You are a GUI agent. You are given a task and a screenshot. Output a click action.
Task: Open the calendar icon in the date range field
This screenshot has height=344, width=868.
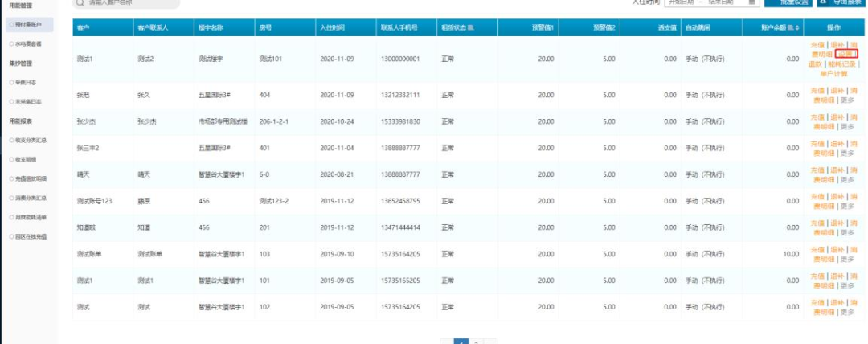click(751, 2)
